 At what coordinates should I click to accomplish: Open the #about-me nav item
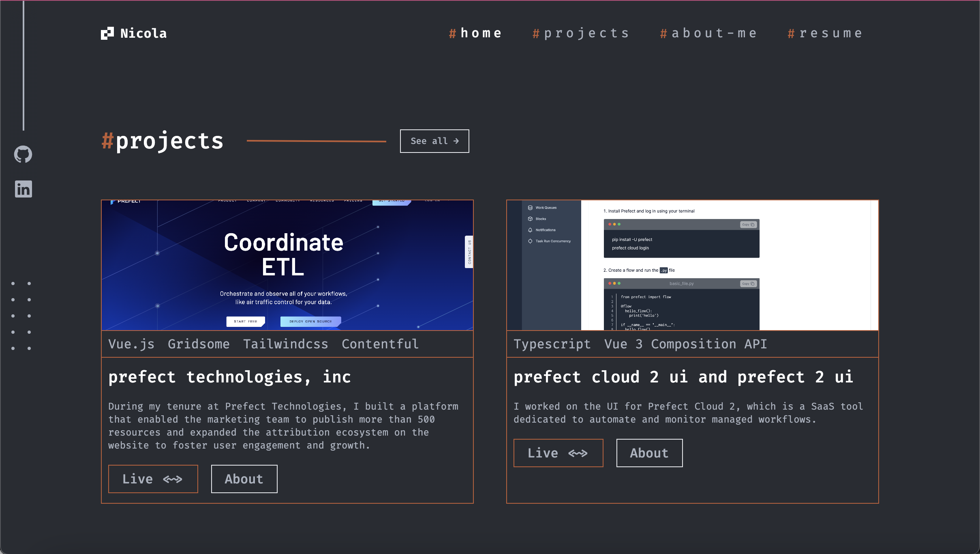(x=708, y=33)
